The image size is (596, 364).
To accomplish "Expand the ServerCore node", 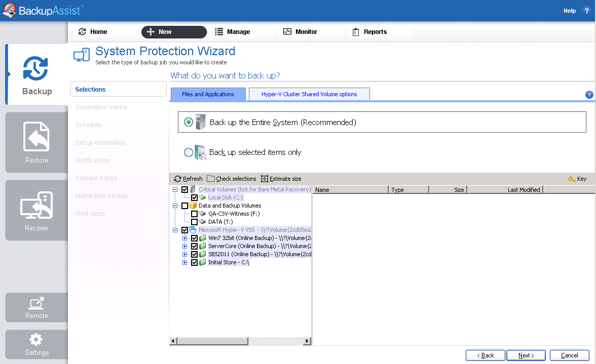I will coord(184,247).
